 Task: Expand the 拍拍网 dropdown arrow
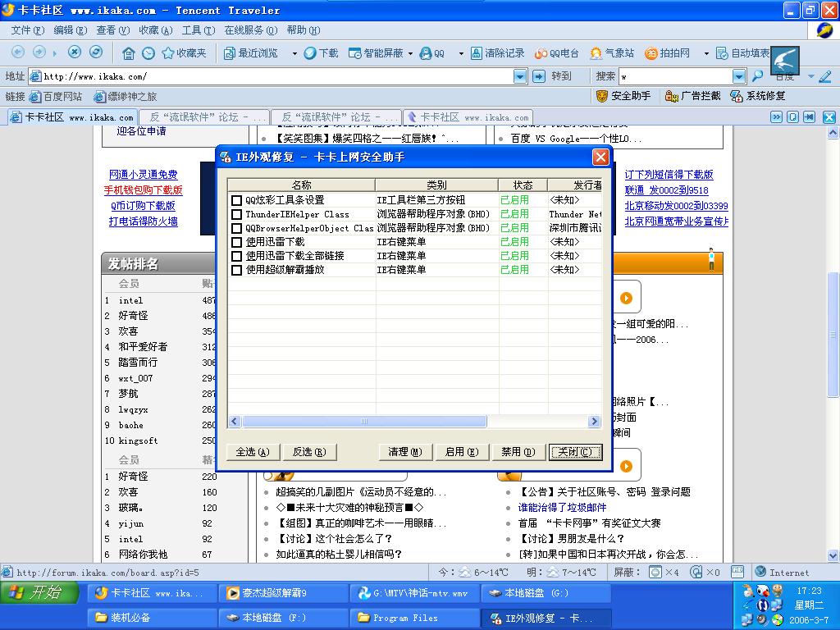[706, 53]
